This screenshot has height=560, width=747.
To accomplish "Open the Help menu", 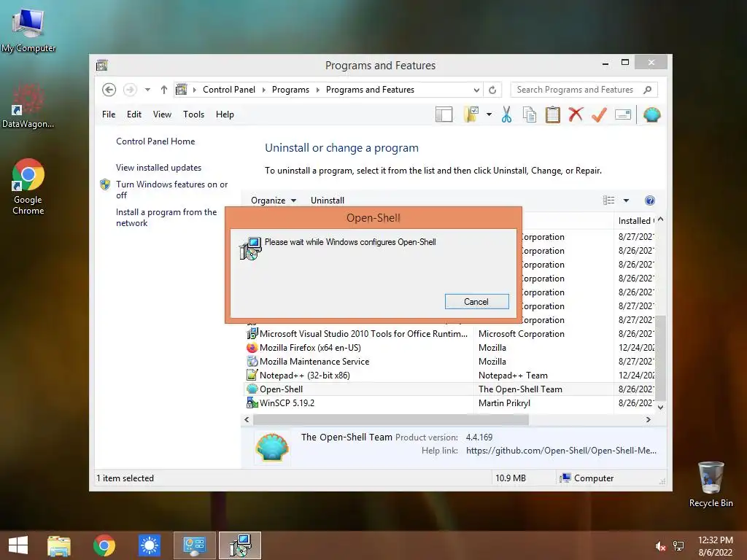I will pos(225,114).
